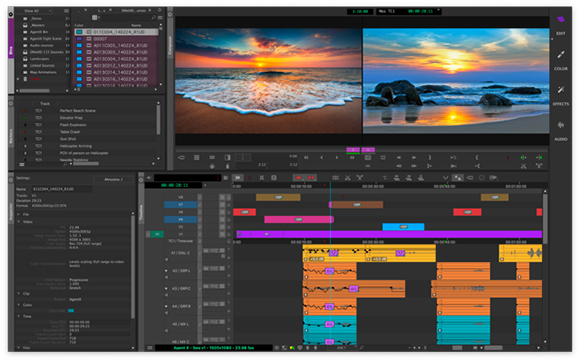Open the Show All dropdown
Viewport: 580px width, 361px height.
pyautogui.click(x=36, y=11)
